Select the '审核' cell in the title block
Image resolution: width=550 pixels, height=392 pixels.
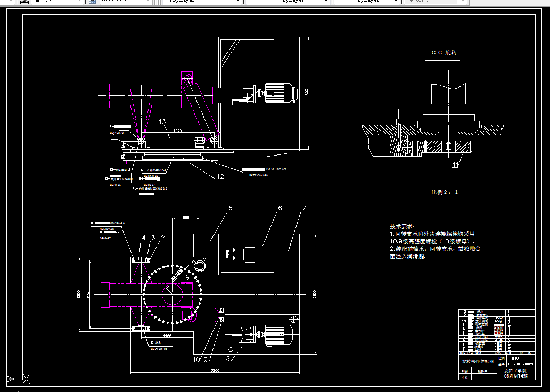(x=465, y=377)
